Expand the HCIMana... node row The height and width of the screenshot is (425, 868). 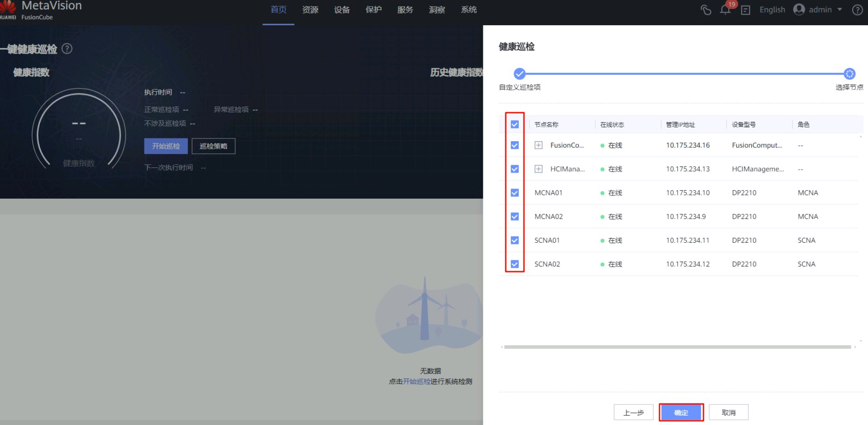pos(538,169)
